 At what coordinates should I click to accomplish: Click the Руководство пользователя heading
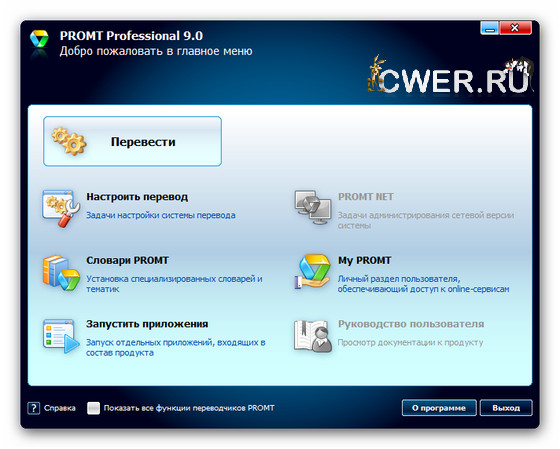[411, 324]
